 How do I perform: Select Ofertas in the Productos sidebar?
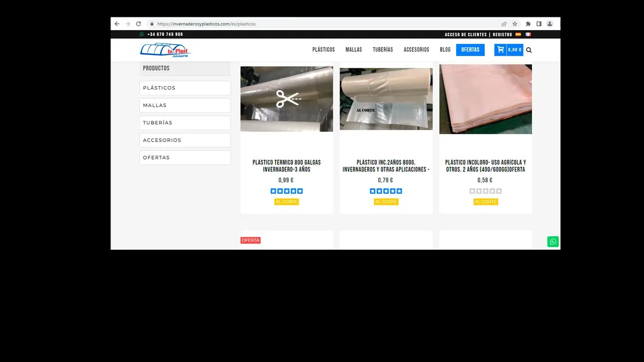185,157
